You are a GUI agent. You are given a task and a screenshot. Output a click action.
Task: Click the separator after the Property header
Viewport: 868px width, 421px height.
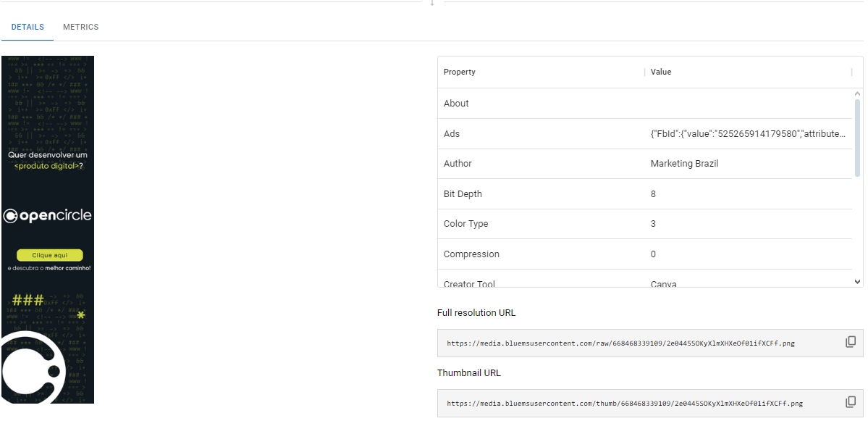point(644,72)
